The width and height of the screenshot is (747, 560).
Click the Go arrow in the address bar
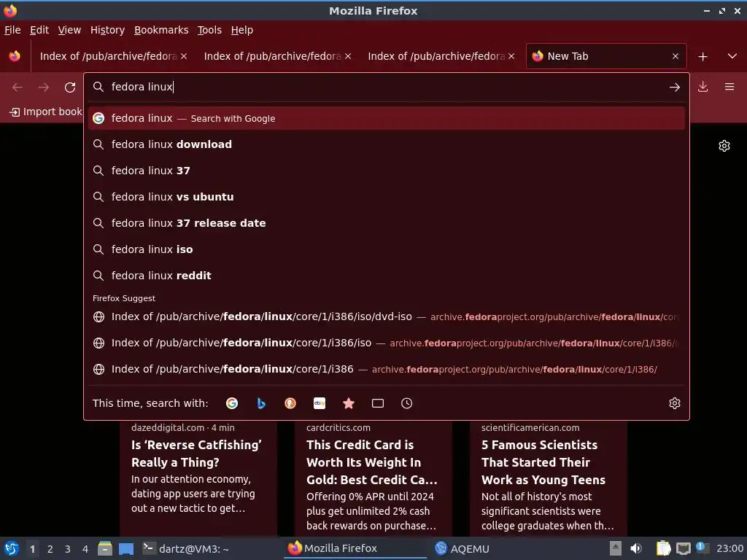(674, 87)
